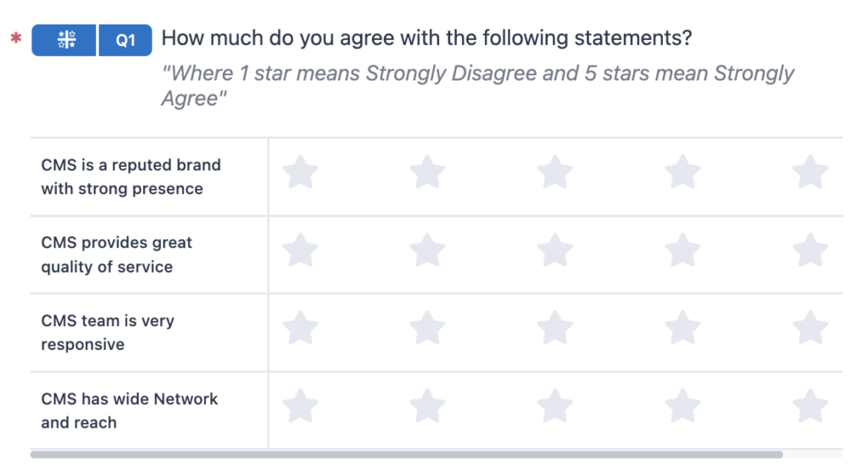Rate 'team is very responsive' four stars
The height and width of the screenshot is (465, 868).
682,329
